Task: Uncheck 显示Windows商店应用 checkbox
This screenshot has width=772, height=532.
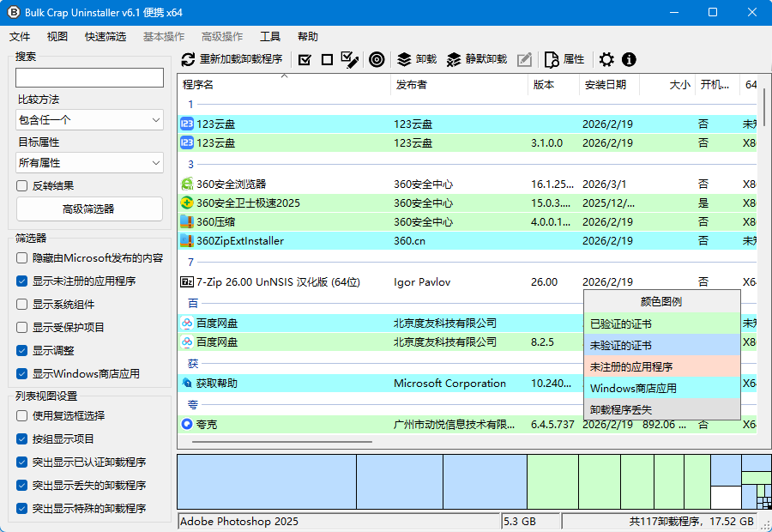Action: (x=22, y=374)
